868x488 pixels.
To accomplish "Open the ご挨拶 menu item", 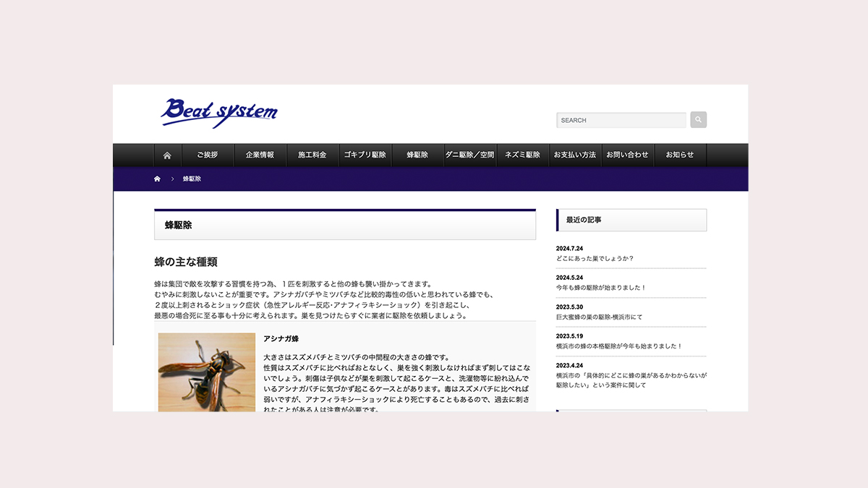I will tap(207, 155).
